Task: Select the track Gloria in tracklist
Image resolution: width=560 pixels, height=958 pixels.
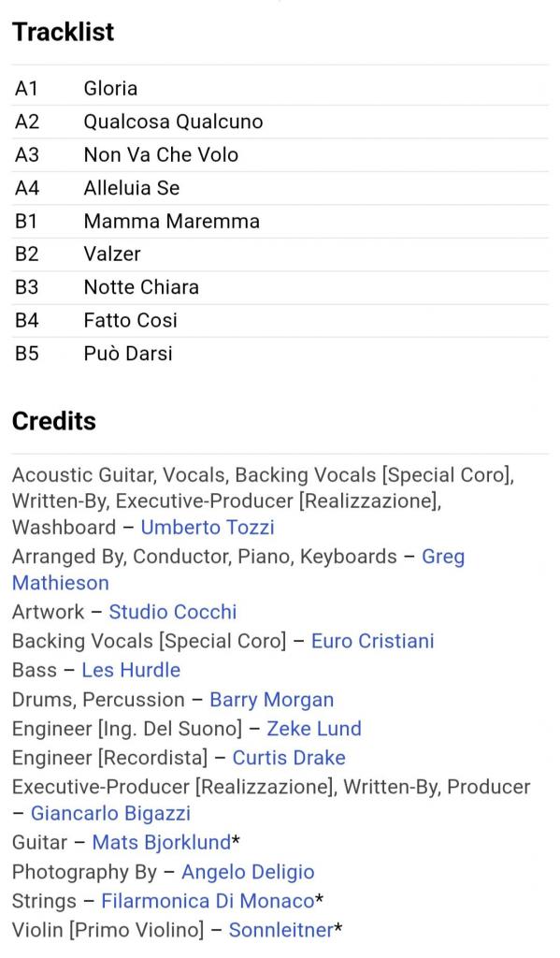Action: (x=280, y=89)
